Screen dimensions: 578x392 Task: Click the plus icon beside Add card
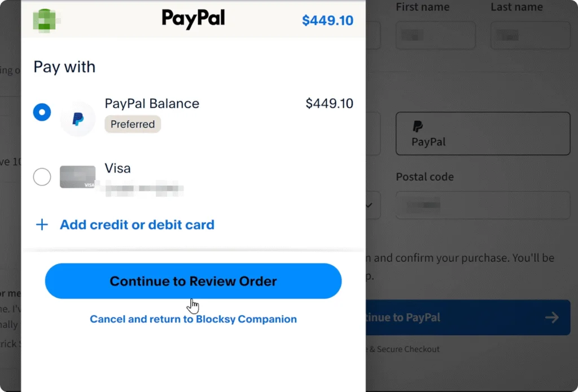(42, 224)
